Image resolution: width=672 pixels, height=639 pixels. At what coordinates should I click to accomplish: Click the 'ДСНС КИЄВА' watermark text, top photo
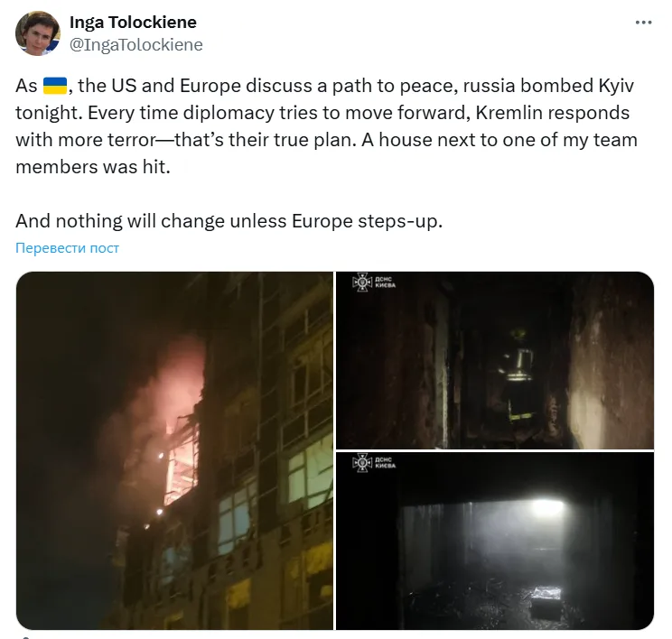coord(385,282)
